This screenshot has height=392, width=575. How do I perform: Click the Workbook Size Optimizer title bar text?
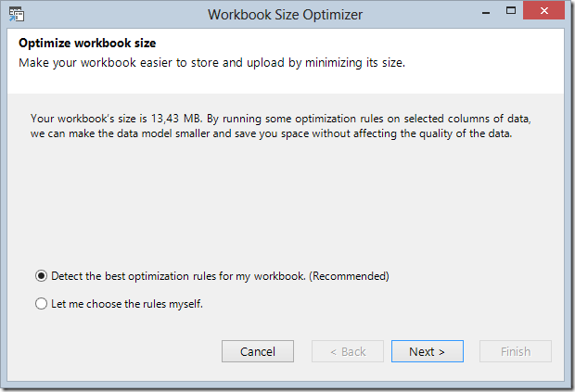tap(286, 15)
